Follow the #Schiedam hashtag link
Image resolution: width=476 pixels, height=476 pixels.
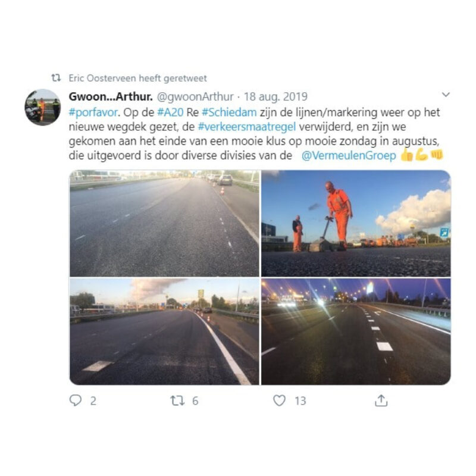pos(229,112)
